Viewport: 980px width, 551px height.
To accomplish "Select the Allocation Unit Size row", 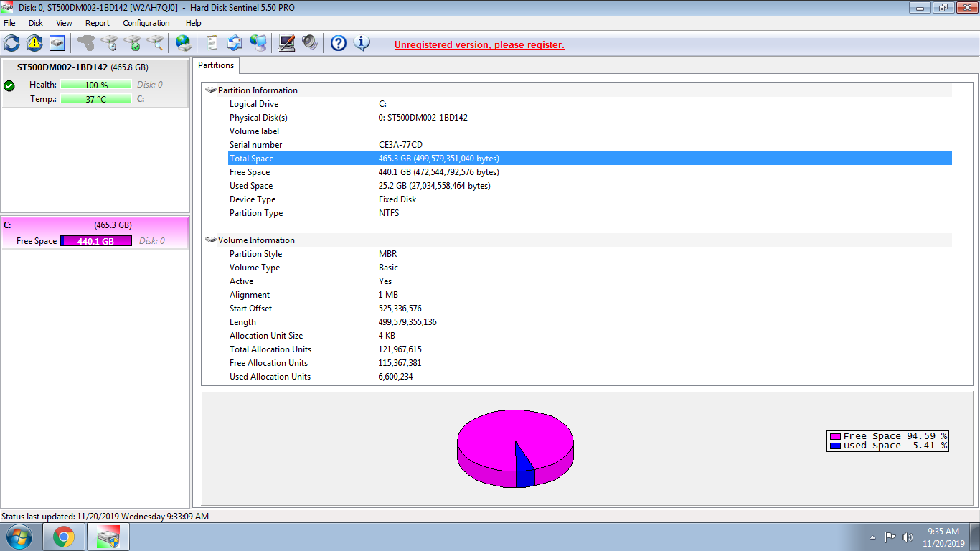I will point(590,336).
